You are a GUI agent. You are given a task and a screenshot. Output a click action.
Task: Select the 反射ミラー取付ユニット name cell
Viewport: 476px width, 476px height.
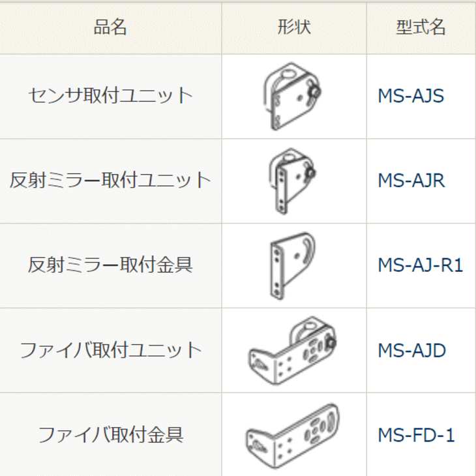click(110, 181)
